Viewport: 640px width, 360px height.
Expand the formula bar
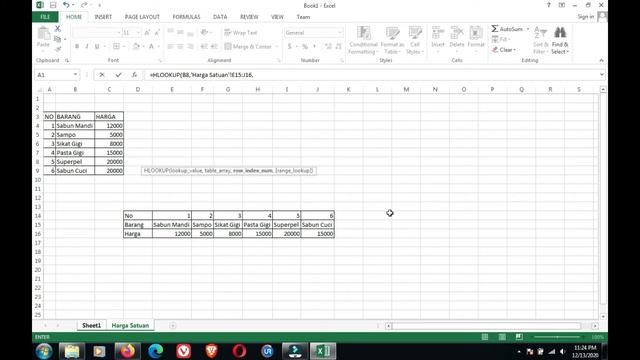[x=601, y=75]
